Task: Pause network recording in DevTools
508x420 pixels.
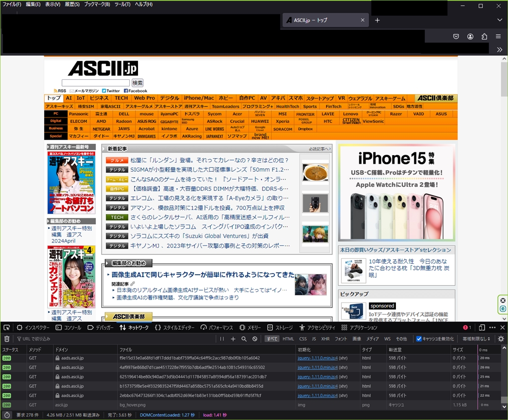Action: [222, 339]
